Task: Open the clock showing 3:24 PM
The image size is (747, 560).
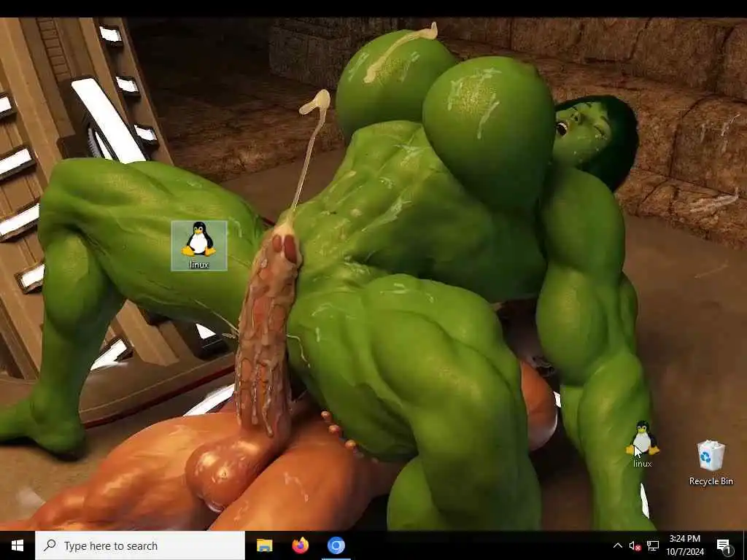Action: pyautogui.click(x=685, y=545)
